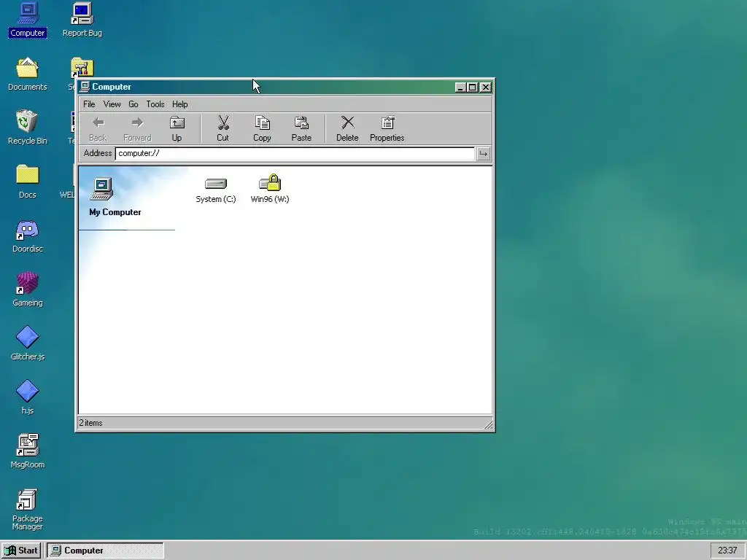Open Properties from the toolbar
This screenshot has width=747, height=560.
pos(387,128)
